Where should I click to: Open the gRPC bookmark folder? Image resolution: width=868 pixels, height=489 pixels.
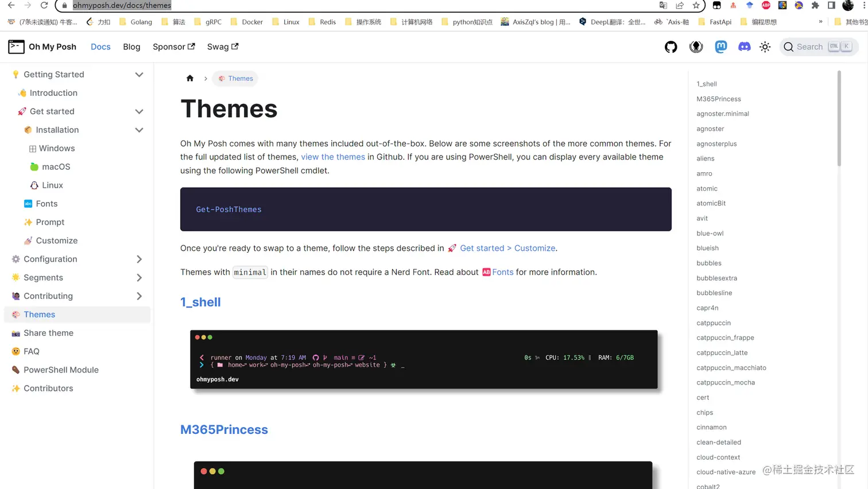pos(208,22)
